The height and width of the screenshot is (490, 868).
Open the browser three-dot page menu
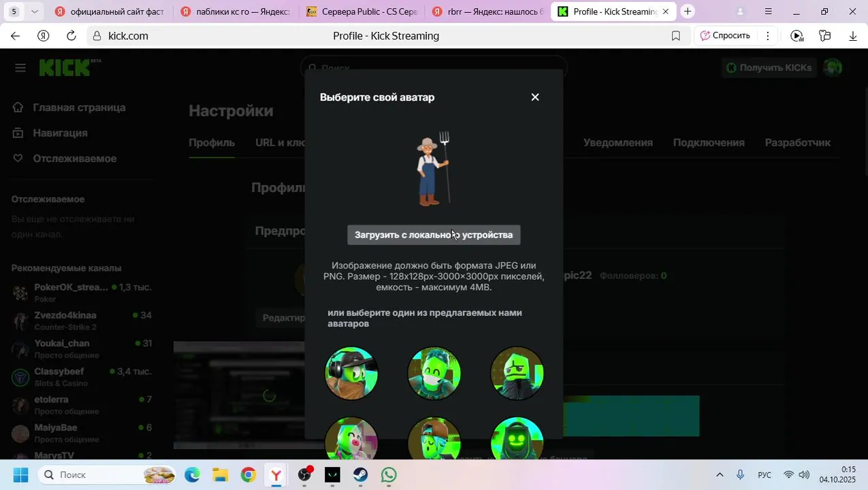click(x=767, y=36)
